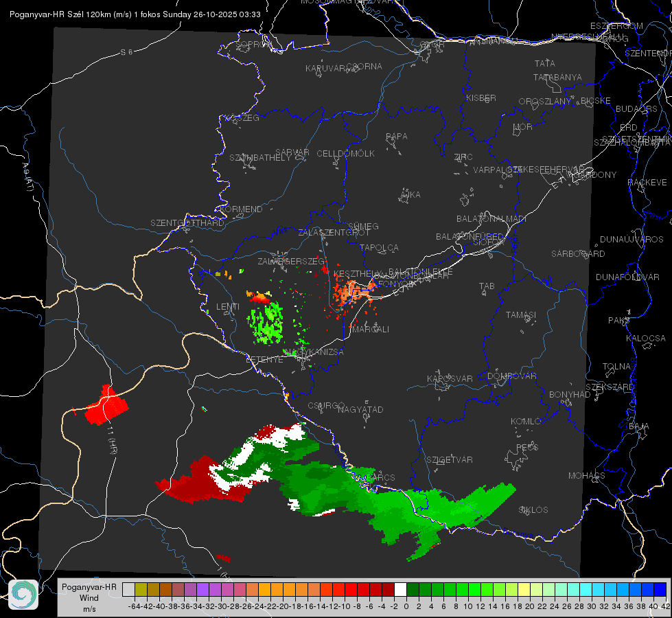Click the city label CSORNA

pos(364,67)
